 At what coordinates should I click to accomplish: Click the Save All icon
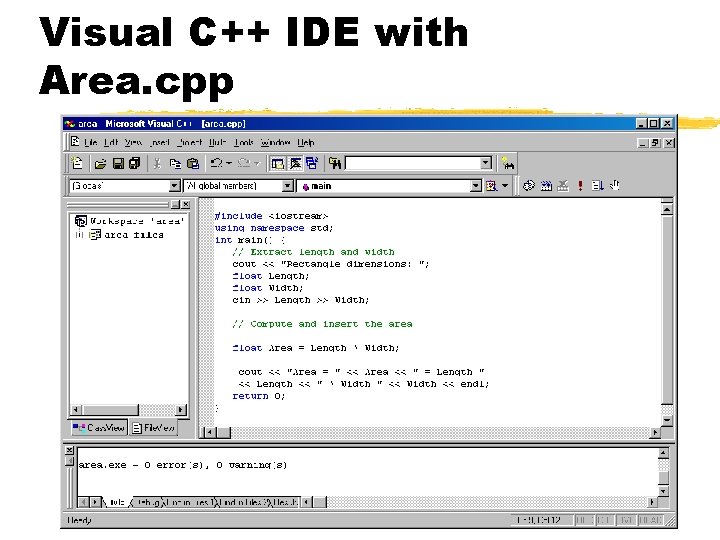[135, 163]
